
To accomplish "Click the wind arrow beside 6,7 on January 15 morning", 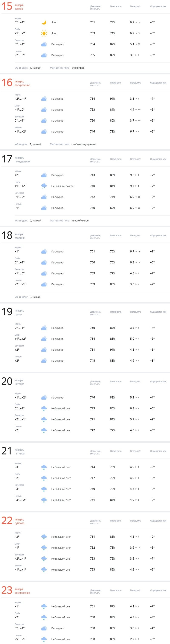I will click(136, 22).
